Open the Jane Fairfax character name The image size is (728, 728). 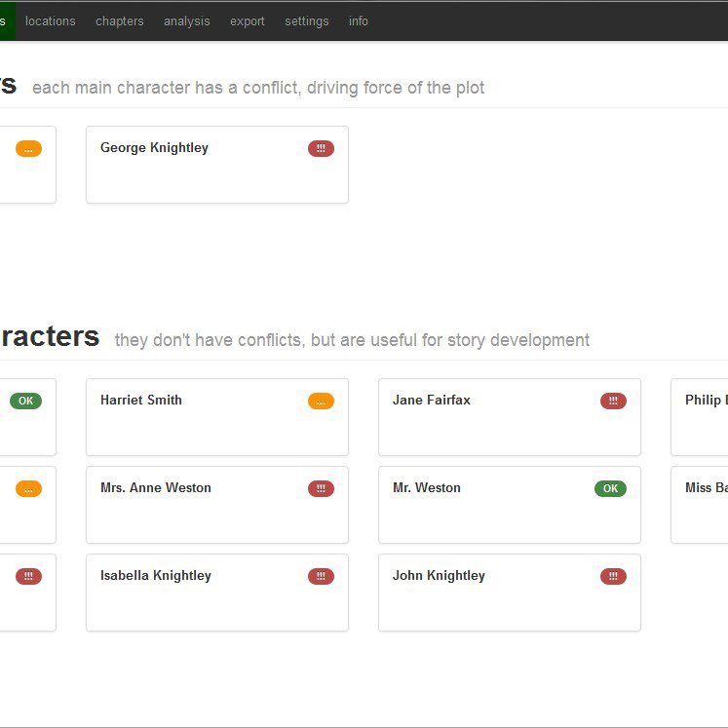432,400
